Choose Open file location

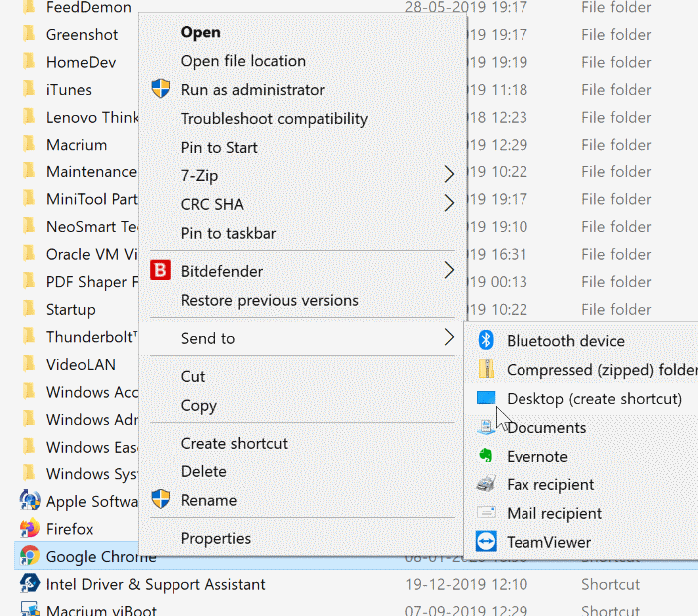click(243, 61)
